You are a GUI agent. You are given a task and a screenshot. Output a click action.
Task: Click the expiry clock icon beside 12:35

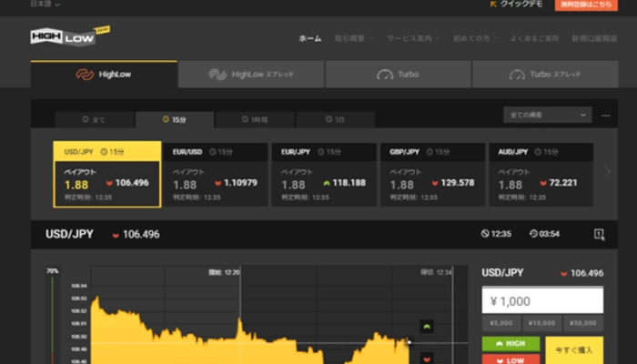click(x=485, y=234)
